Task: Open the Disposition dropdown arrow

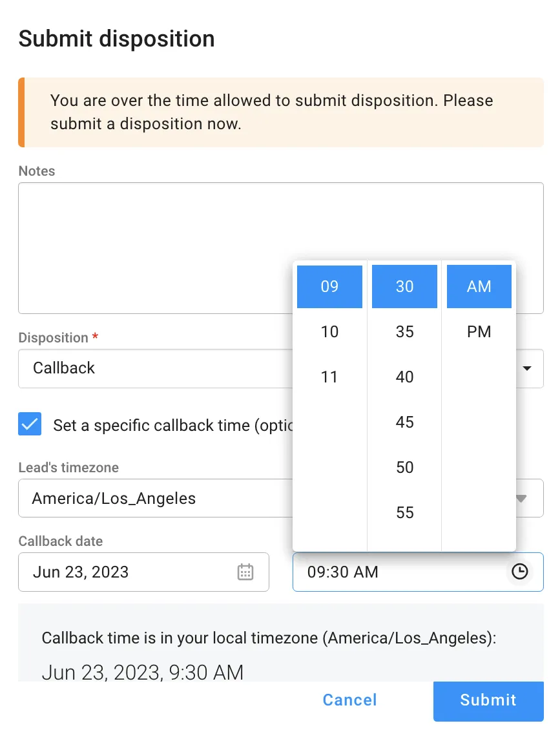Action: 527,368
